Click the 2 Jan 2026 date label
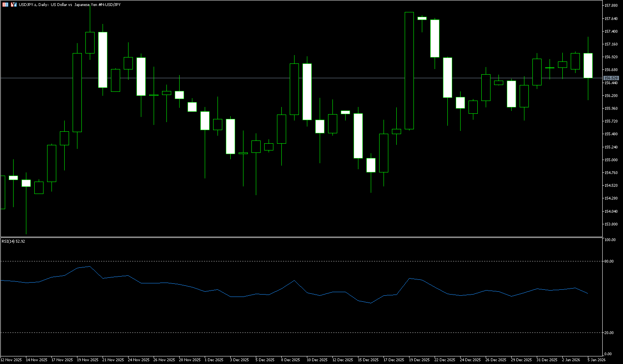 coord(571,360)
